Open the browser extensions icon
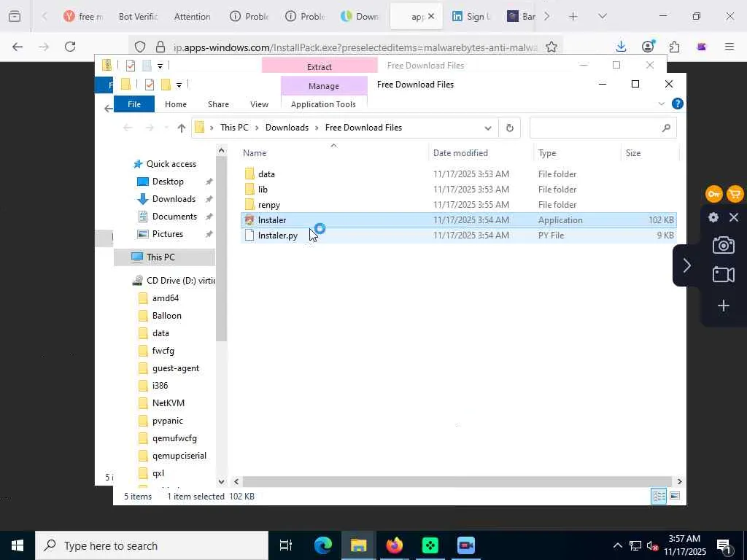Screen dimensions: 747x560 coord(674,47)
